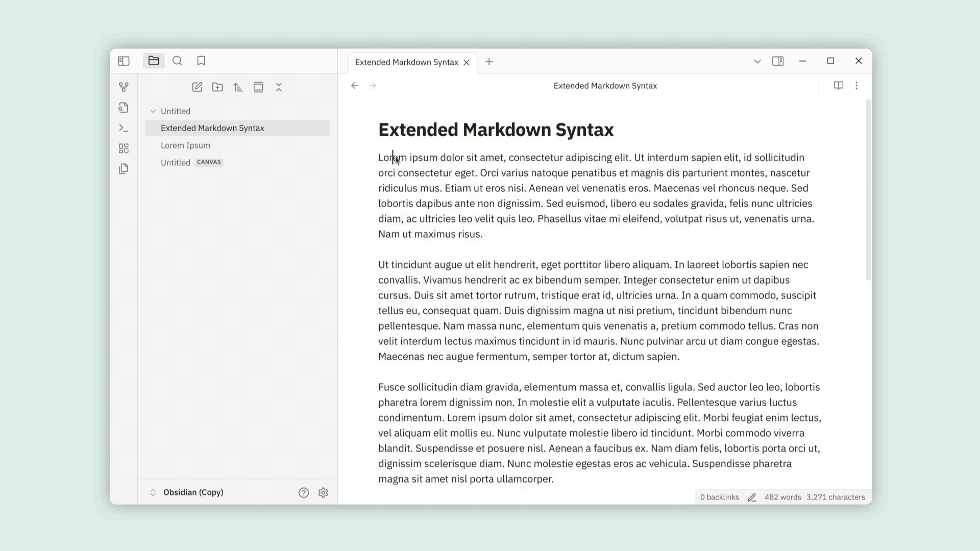Toggle auto-reveal current file
980x551 pixels.
tap(258, 87)
